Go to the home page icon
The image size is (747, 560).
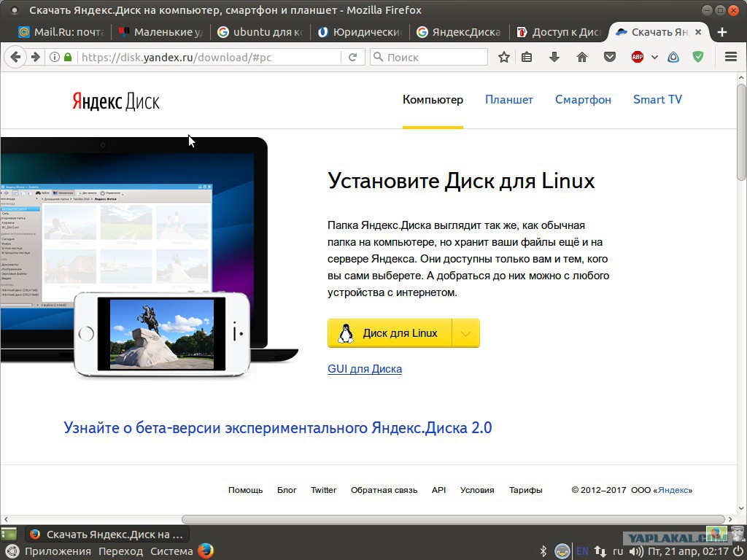pyautogui.click(x=581, y=57)
